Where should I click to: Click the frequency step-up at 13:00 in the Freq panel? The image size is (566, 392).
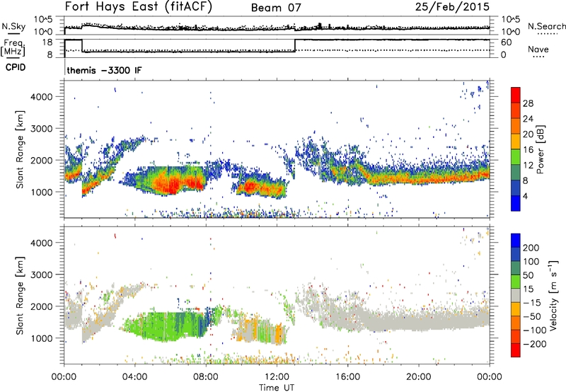(x=295, y=45)
